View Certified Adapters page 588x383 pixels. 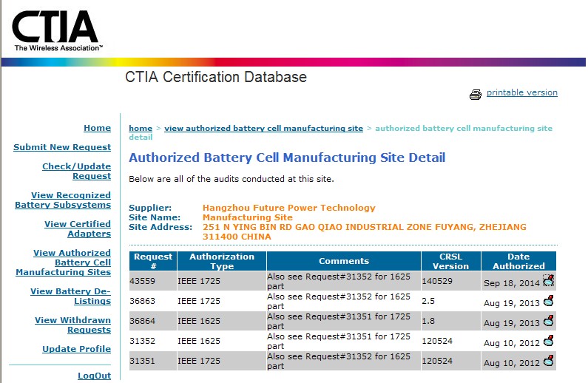tap(78, 228)
